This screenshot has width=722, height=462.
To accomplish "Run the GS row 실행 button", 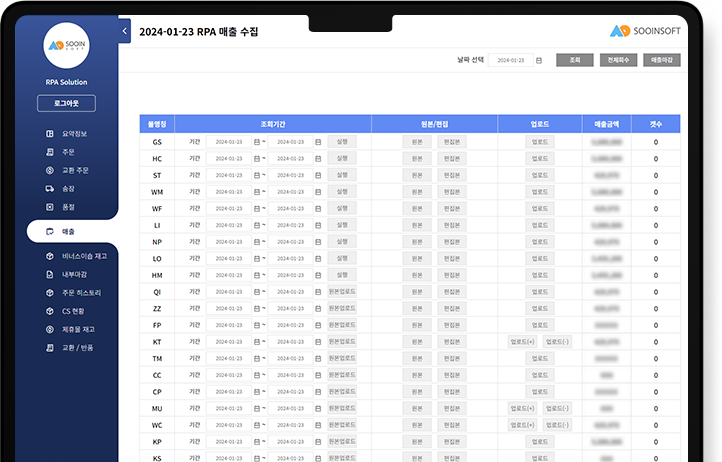I will coord(342,141).
